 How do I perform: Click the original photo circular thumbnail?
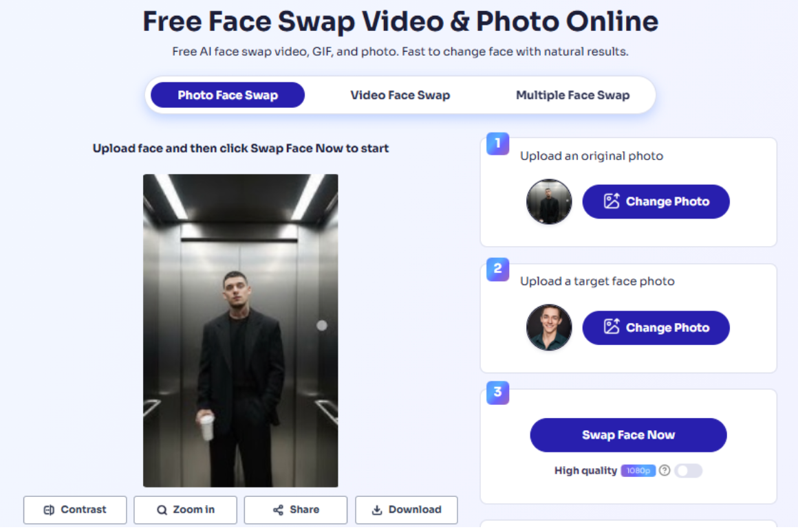[549, 201]
